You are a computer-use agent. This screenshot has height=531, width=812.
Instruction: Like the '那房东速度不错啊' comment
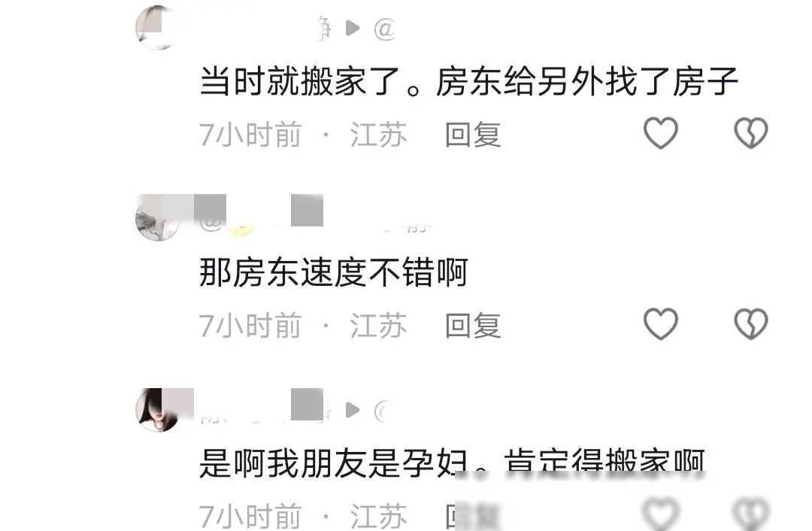(660, 324)
